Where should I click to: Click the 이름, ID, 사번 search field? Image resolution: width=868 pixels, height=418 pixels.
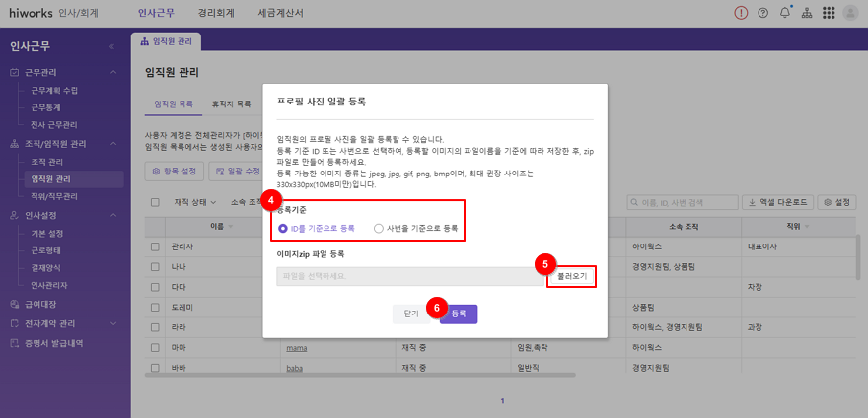(x=686, y=202)
